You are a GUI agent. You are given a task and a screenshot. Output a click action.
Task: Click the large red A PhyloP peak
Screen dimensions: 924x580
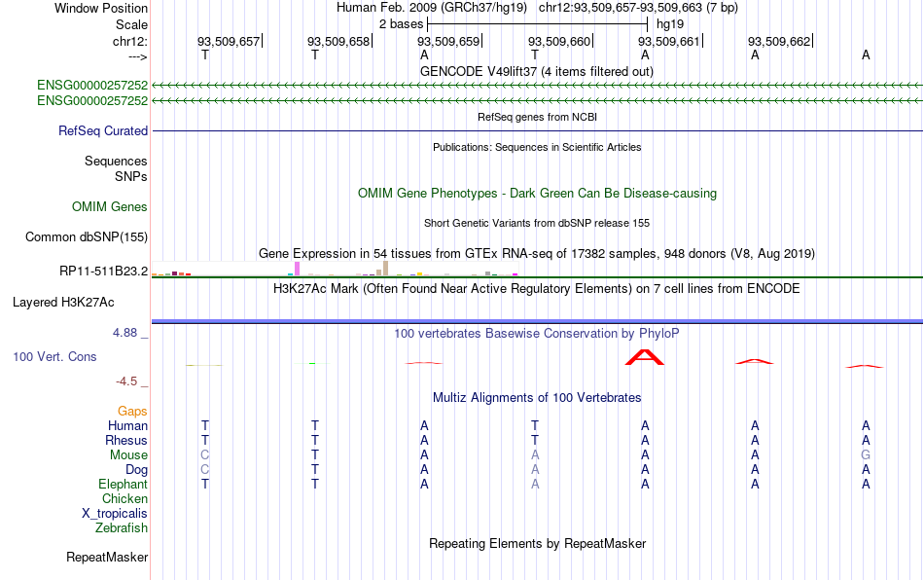point(645,357)
